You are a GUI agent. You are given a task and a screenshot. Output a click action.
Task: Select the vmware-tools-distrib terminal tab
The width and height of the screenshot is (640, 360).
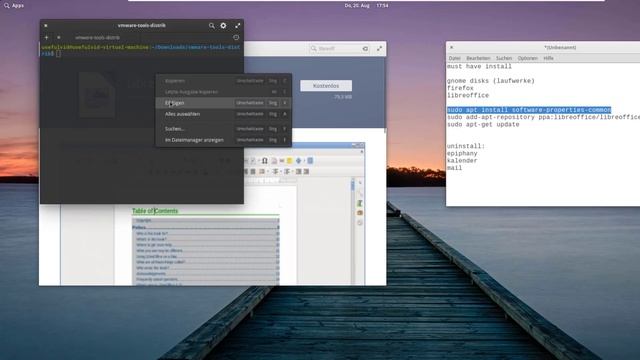[x=98, y=38]
